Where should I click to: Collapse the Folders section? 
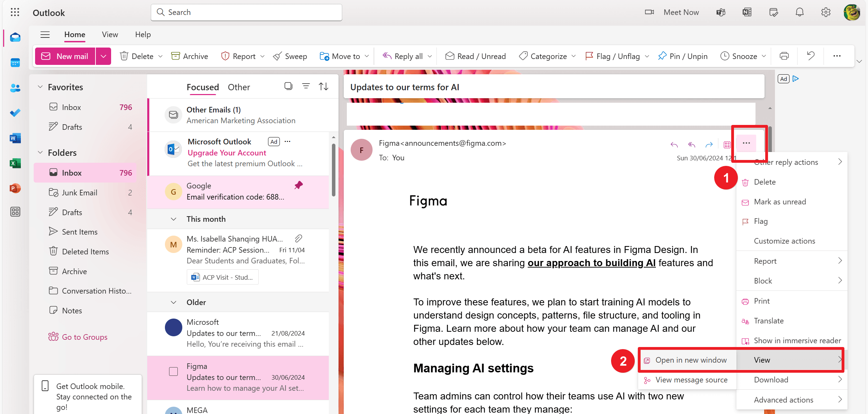click(x=40, y=152)
